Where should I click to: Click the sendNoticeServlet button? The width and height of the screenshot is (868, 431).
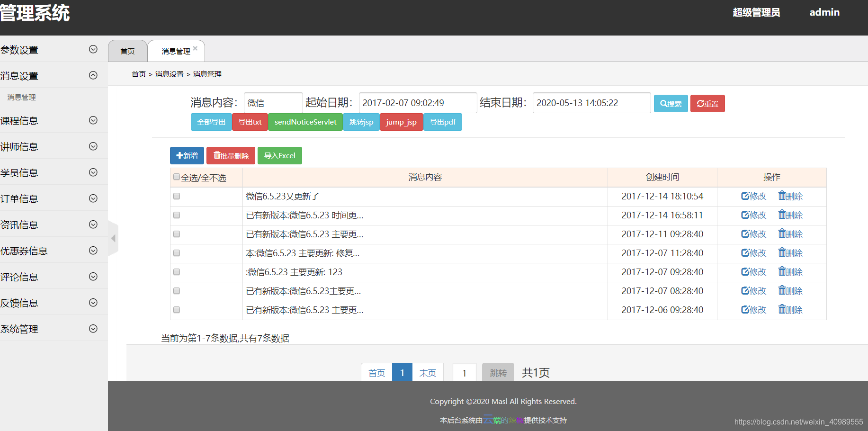(305, 122)
